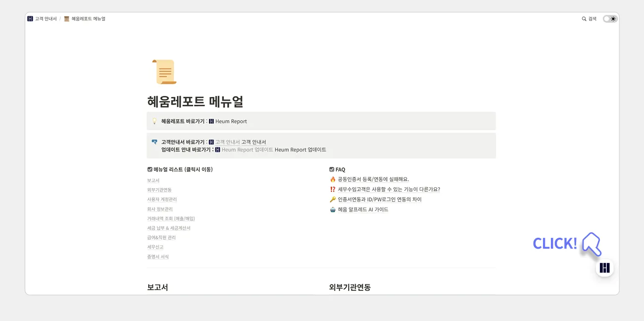Click the thumbs-down callout icon
Image resolution: width=644 pixels, height=321 pixels.
point(154,142)
